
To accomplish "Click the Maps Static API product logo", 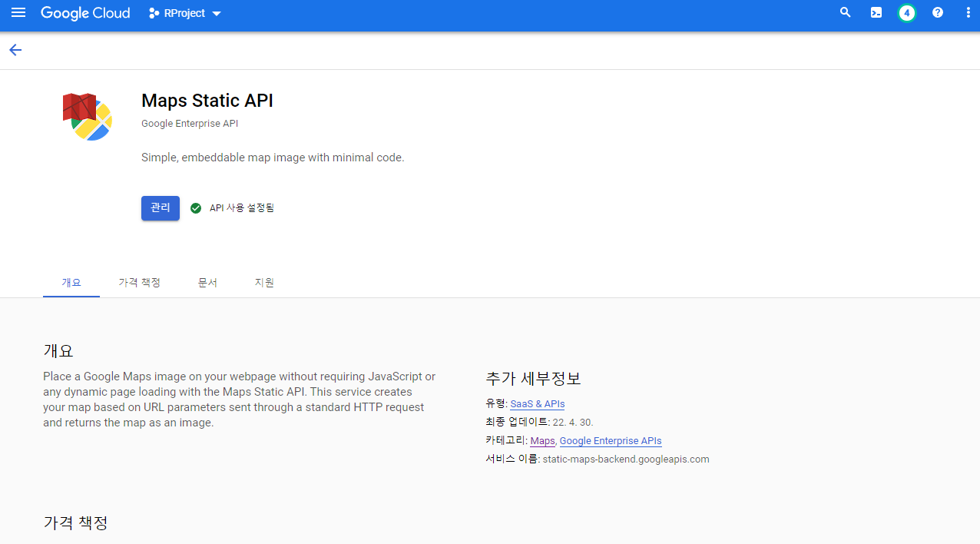I will coord(88,116).
